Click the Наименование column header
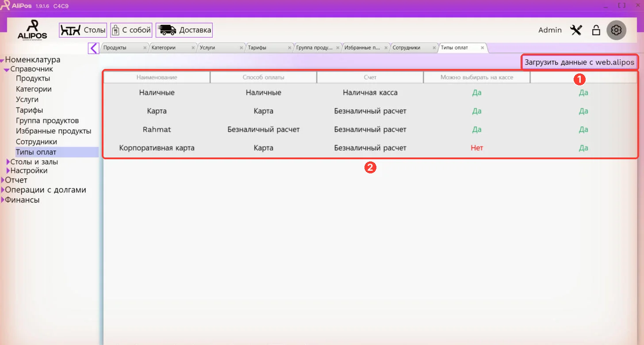 coord(157,77)
